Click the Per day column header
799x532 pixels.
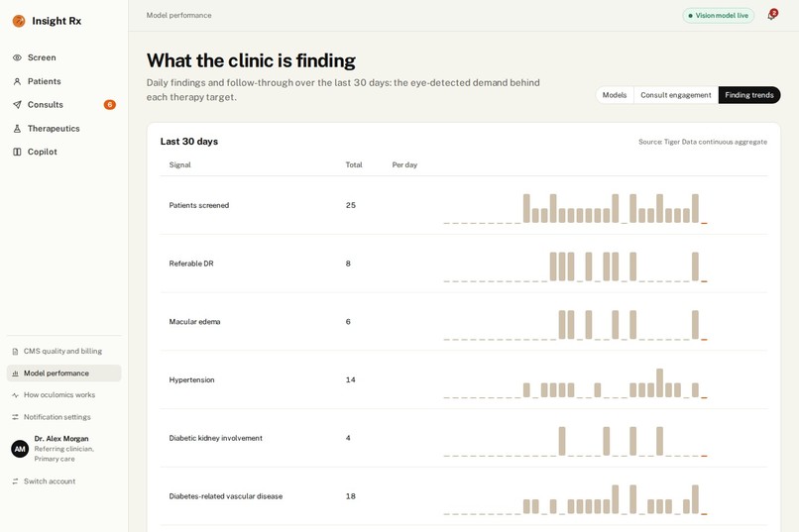coord(404,164)
